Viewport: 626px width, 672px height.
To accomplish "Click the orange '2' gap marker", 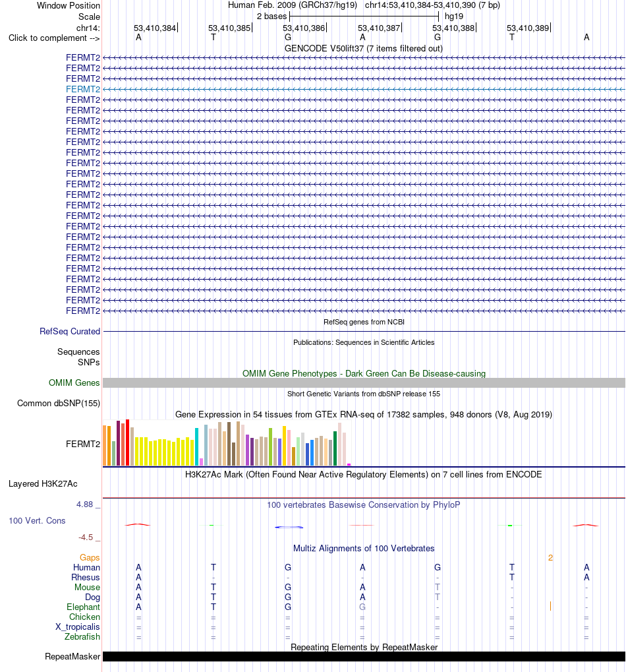I will coord(550,557).
